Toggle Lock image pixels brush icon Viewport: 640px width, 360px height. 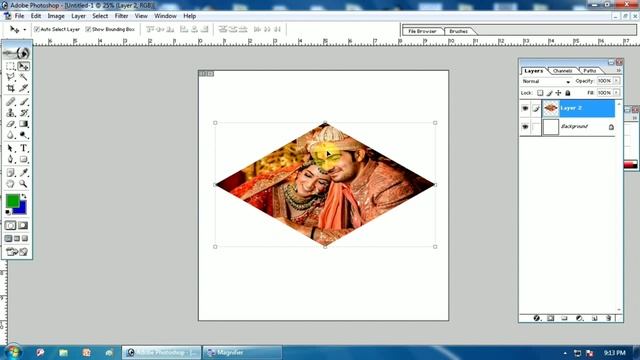[x=549, y=93]
